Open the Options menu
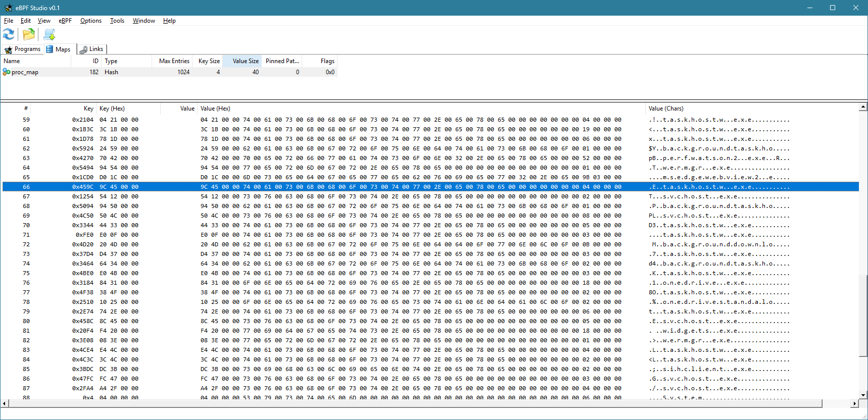This screenshot has height=420, width=868. click(x=90, y=21)
